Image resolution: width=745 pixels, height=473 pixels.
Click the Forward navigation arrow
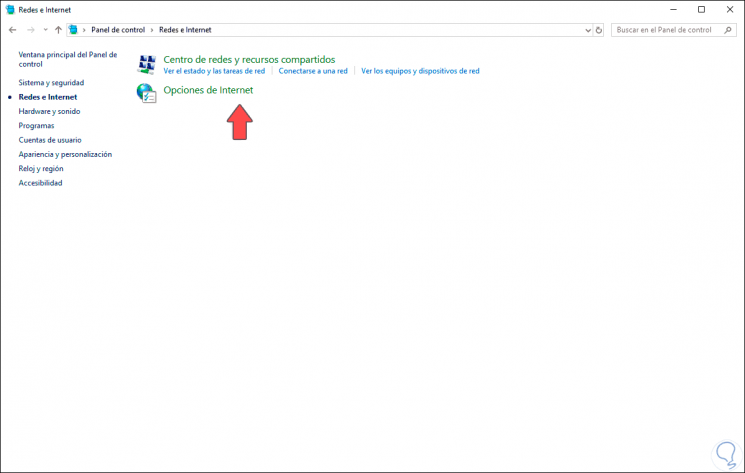point(31,30)
